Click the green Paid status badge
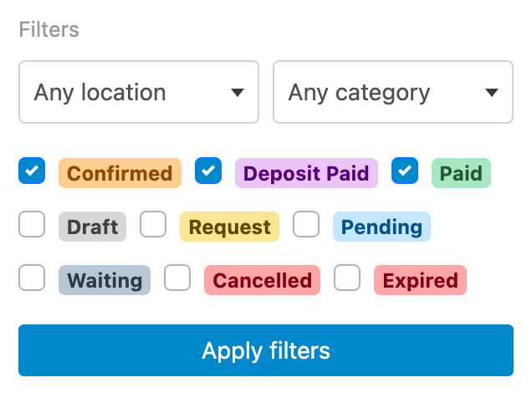The width and height of the screenshot is (532, 398). tap(461, 174)
